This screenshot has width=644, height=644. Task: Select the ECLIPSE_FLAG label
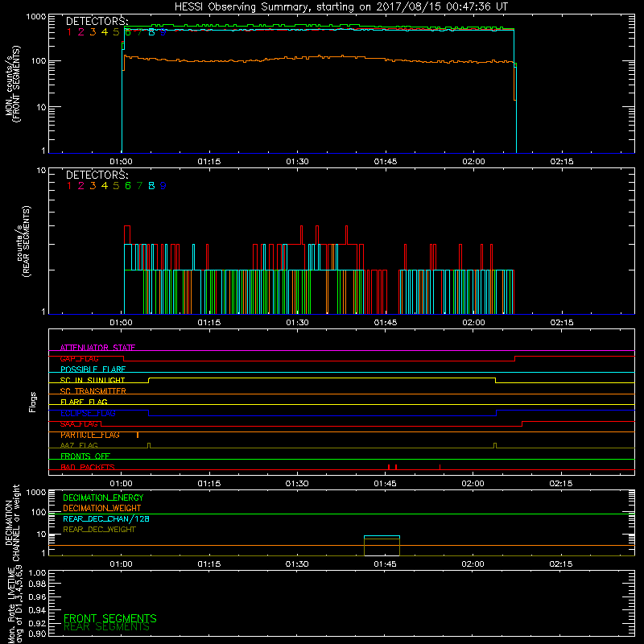[88, 413]
